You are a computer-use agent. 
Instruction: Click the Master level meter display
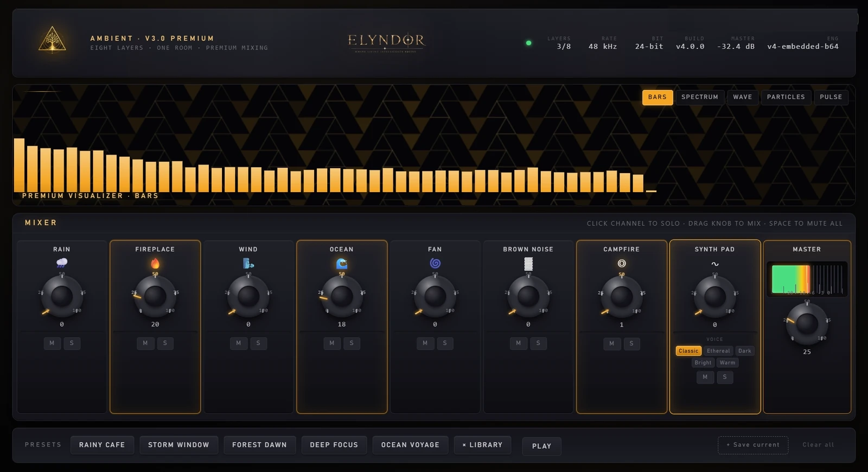pos(807,279)
